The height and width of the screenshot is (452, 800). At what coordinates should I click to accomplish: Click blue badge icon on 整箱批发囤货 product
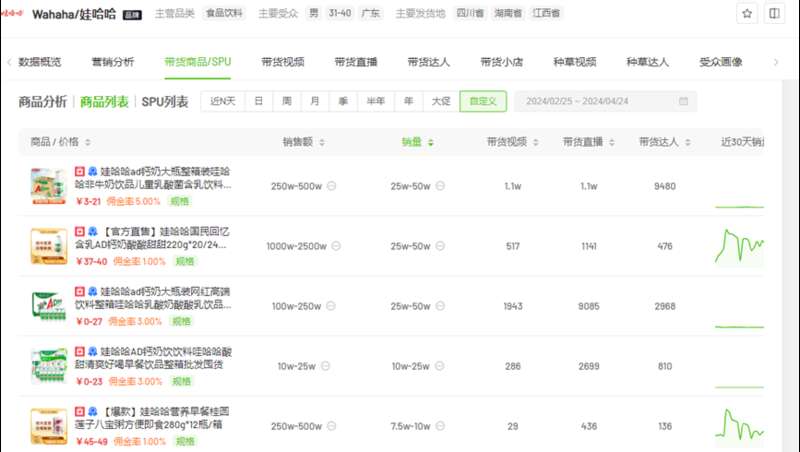click(x=92, y=351)
